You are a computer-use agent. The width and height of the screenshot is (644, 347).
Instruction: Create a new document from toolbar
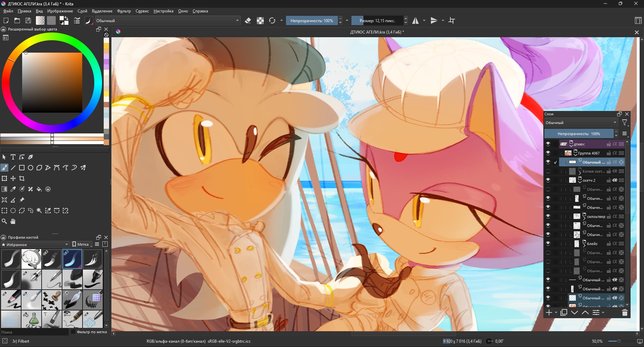pos(6,20)
